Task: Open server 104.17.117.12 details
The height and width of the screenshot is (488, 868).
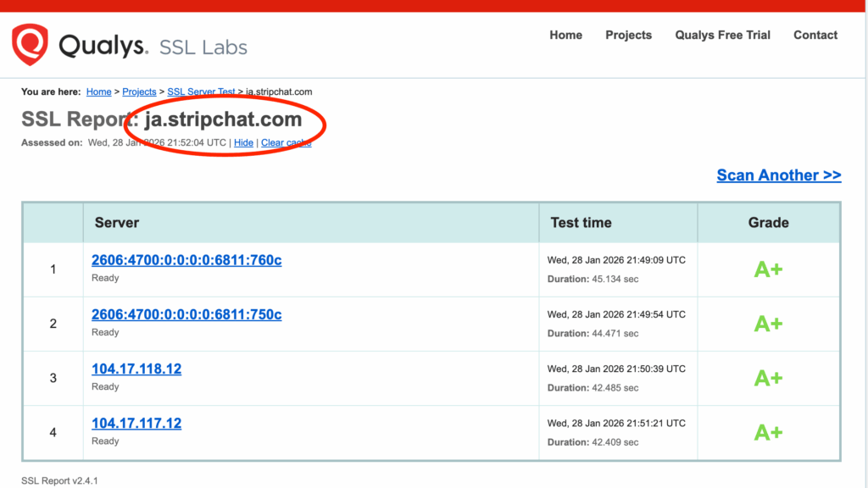Action: pos(136,423)
